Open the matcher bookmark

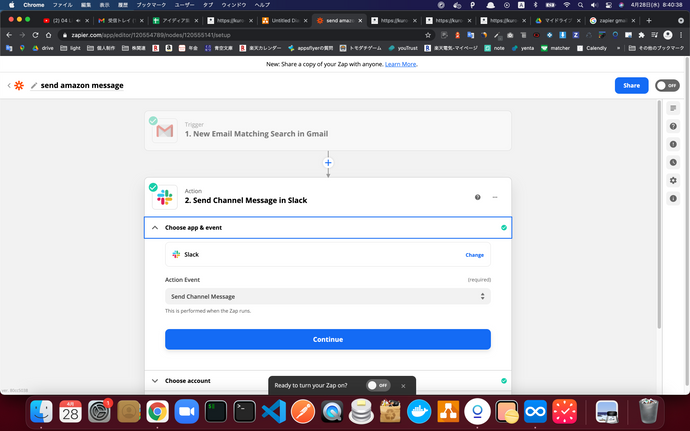coord(555,48)
